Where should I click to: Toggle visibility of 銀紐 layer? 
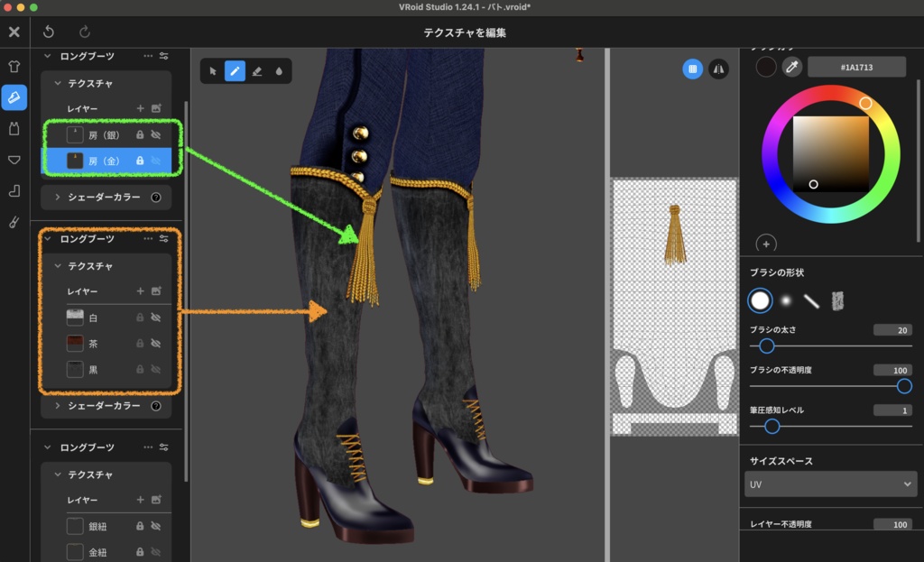(x=156, y=526)
